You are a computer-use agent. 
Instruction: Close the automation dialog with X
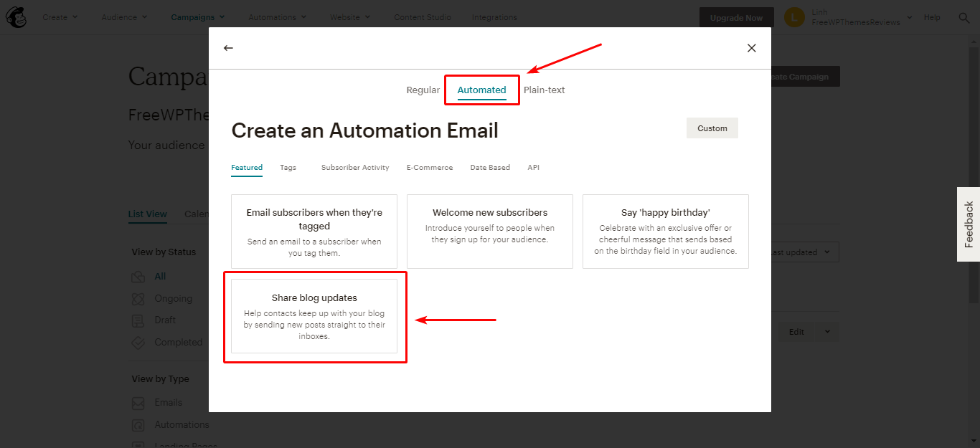[752, 48]
